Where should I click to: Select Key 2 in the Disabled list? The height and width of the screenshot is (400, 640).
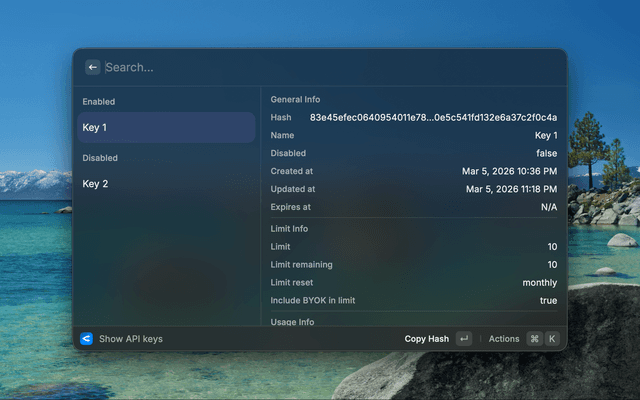tap(166, 184)
